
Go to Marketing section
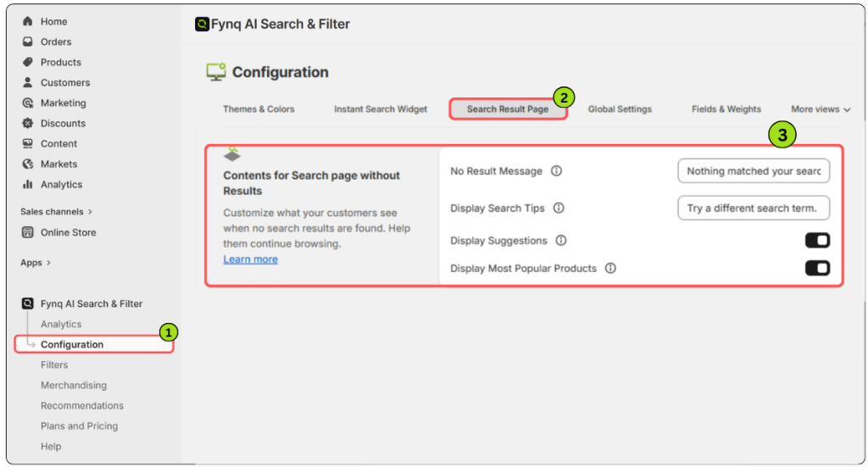(x=63, y=103)
